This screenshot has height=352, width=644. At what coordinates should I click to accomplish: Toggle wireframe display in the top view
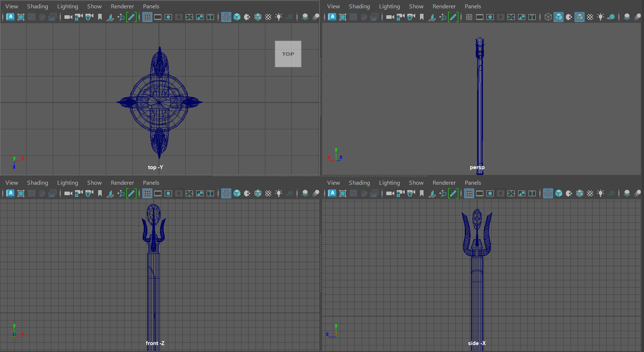coord(226,17)
